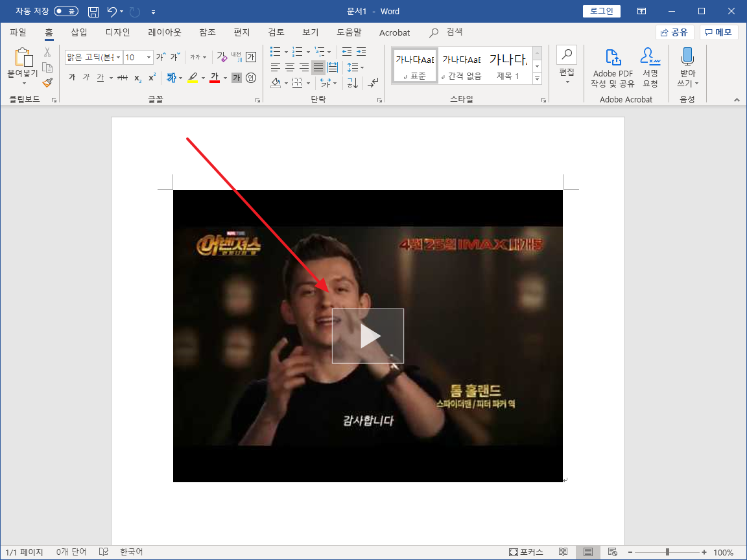This screenshot has width=747, height=560.
Task: Switch to Print Layout view in status bar
Action: tap(588, 552)
